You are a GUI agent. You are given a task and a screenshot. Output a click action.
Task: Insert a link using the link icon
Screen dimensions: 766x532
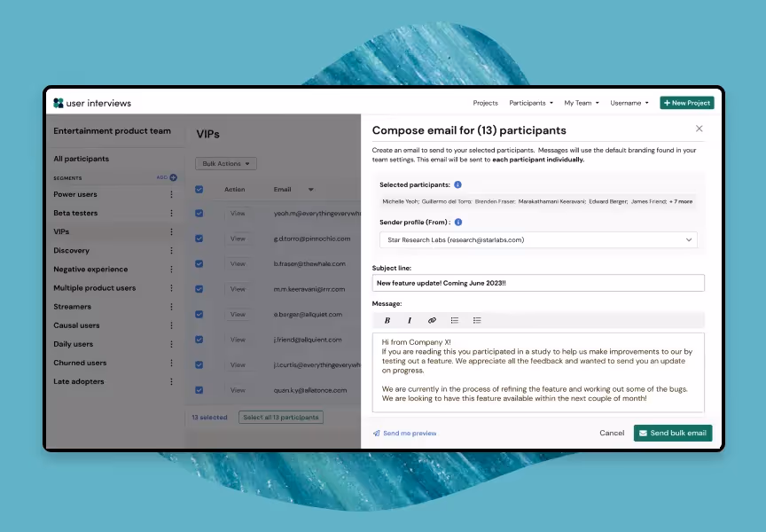point(432,320)
